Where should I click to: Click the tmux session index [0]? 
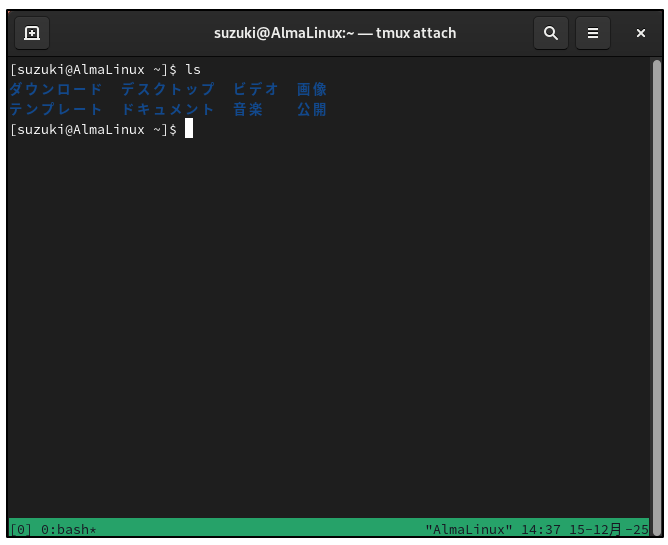(x=20, y=529)
